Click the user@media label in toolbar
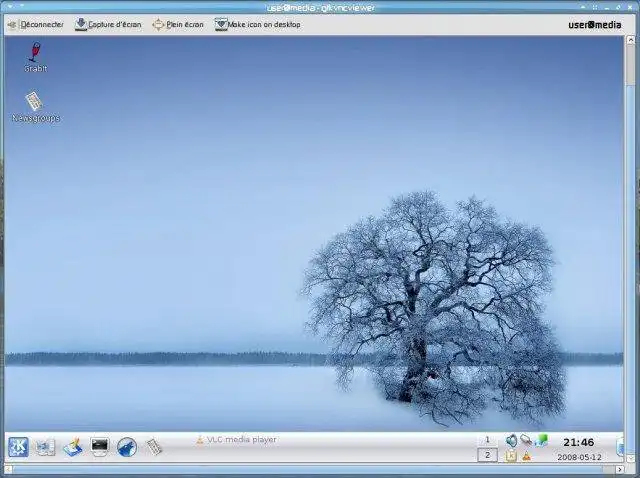This screenshot has width=640, height=478. coord(595,25)
